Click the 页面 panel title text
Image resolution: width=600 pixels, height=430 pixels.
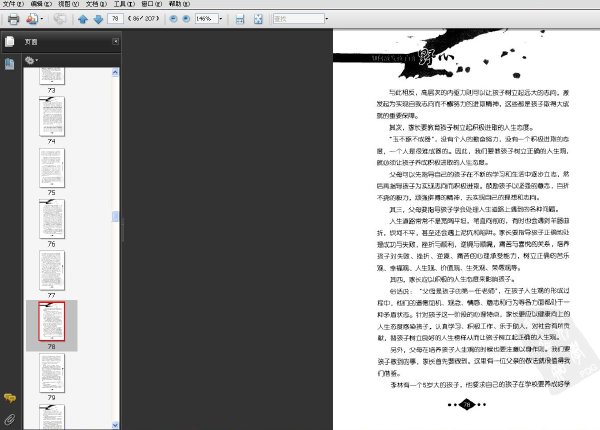point(31,42)
